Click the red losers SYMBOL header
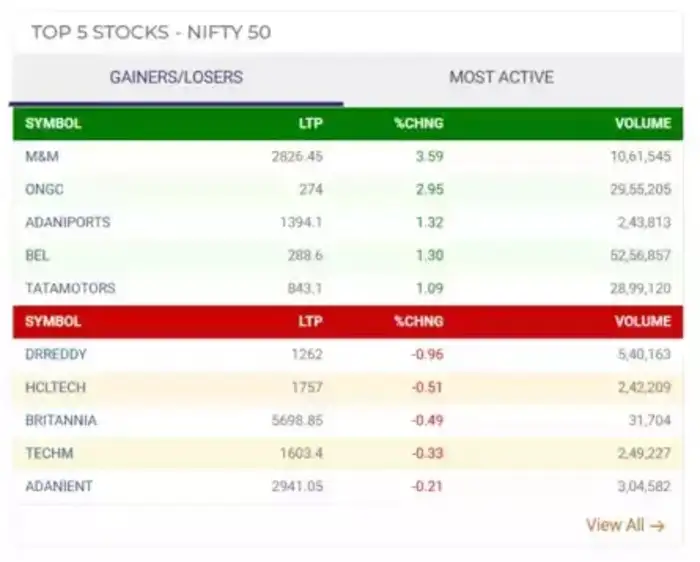This screenshot has height=562, width=700. coord(53,322)
